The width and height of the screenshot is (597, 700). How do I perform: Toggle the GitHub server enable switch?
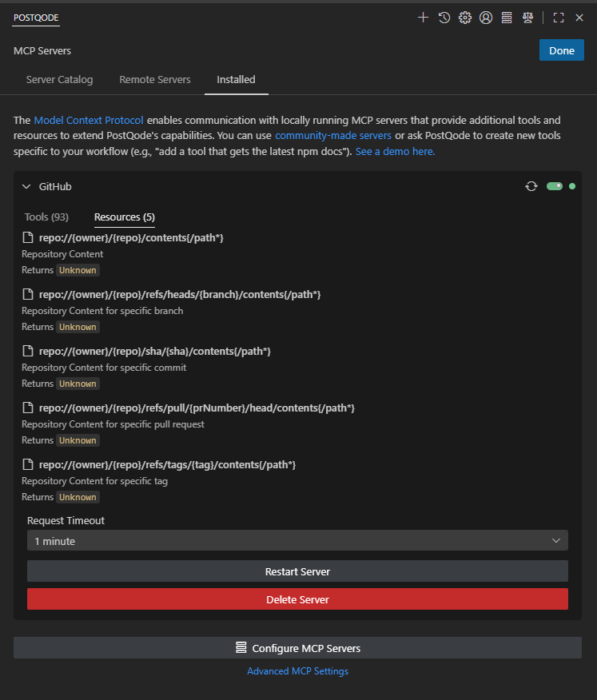tap(554, 186)
